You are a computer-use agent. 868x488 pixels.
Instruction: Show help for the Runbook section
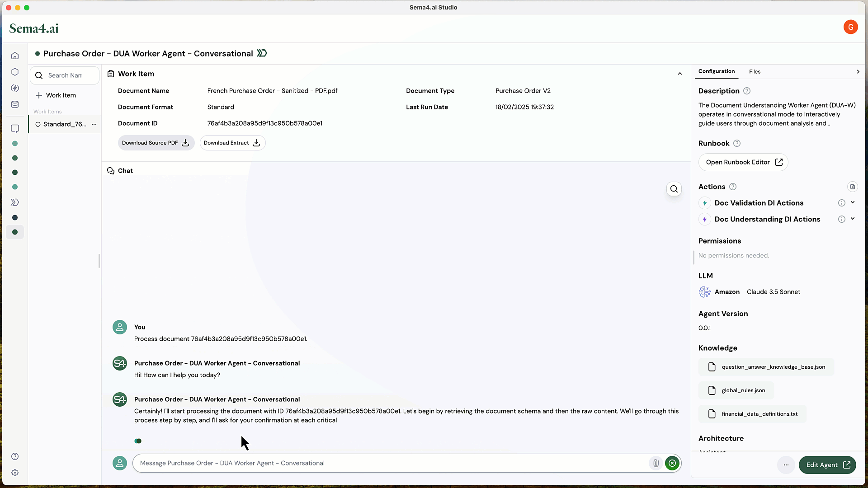[x=737, y=143]
